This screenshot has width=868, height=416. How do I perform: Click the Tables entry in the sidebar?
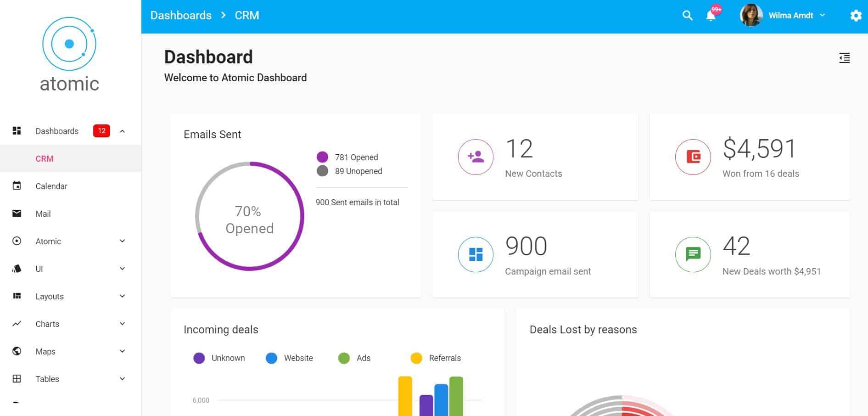click(x=47, y=379)
